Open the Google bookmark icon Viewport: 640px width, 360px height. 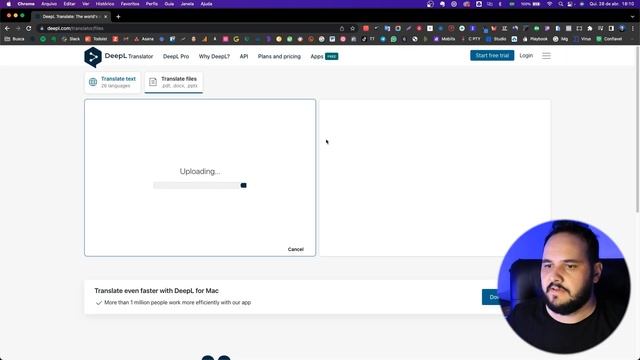click(236, 39)
